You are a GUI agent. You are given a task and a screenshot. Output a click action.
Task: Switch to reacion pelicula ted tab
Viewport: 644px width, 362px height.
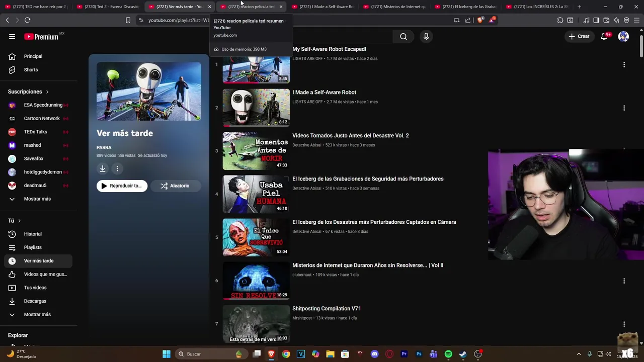point(251,7)
